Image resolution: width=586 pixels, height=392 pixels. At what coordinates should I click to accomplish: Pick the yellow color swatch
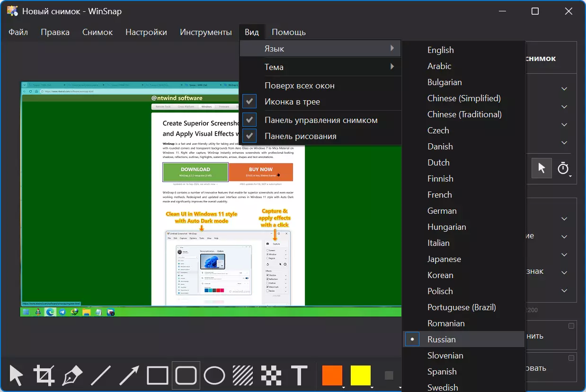[x=360, y=375]
